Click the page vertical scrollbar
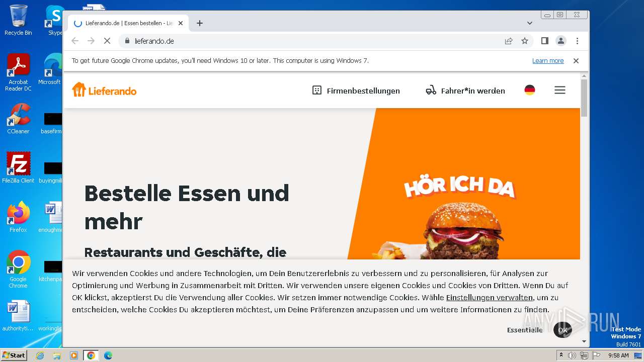644x362 pixels. tap(584, 98)
